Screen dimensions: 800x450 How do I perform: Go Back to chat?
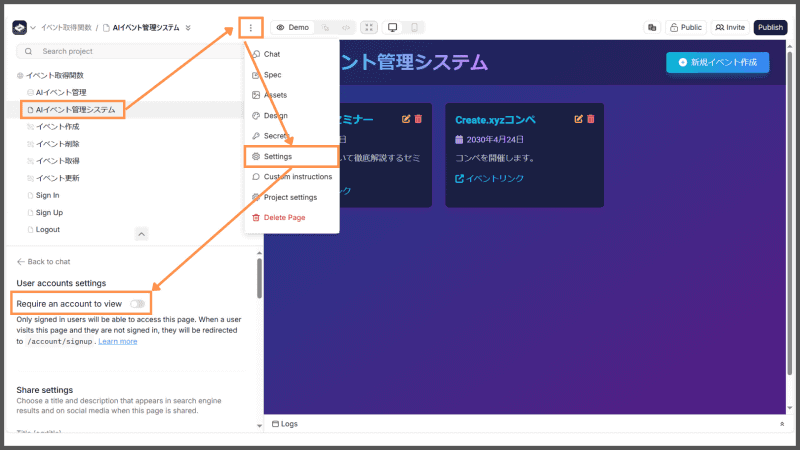pyautogui.click(x=43, y=262)
